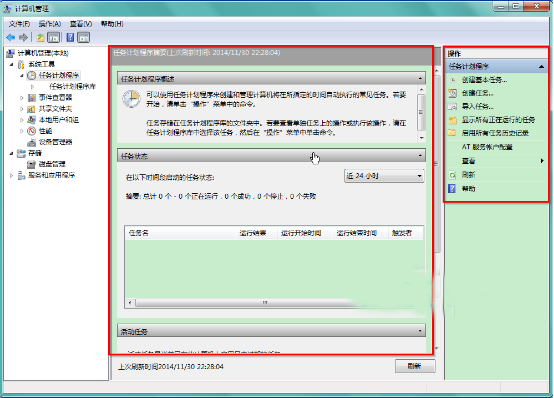Open the 查看(V) menu
This screenshot has height=398, width=554.
81,24
